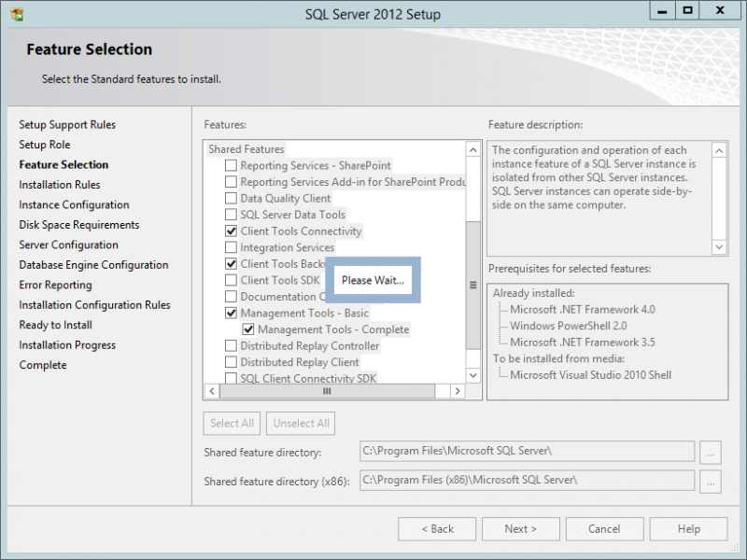Click the feature description scroll down arrow
The image size is (747, 560).
719,246
